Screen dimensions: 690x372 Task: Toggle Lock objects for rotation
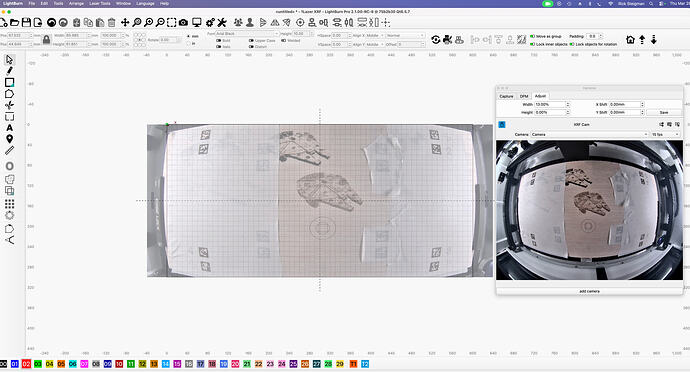click(572, 44)
